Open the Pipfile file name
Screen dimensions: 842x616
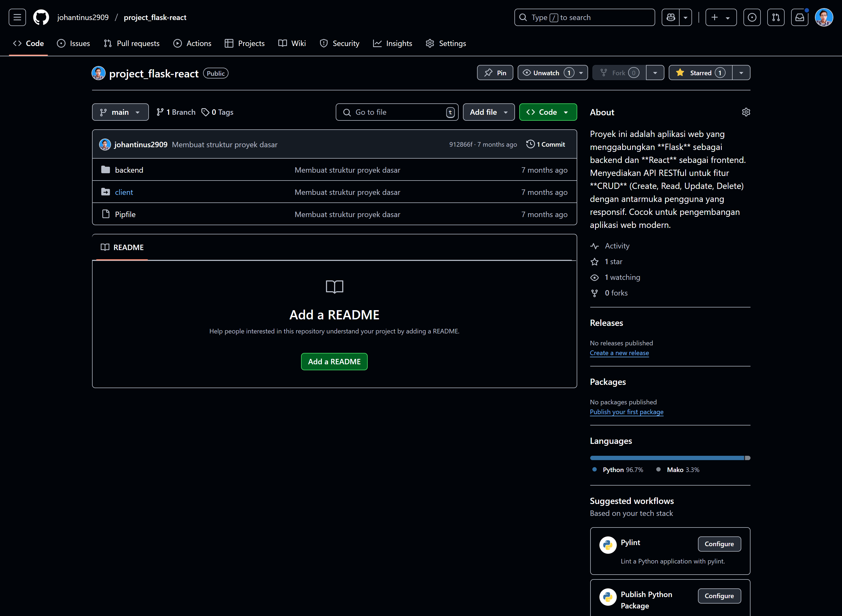pos(125,214)
